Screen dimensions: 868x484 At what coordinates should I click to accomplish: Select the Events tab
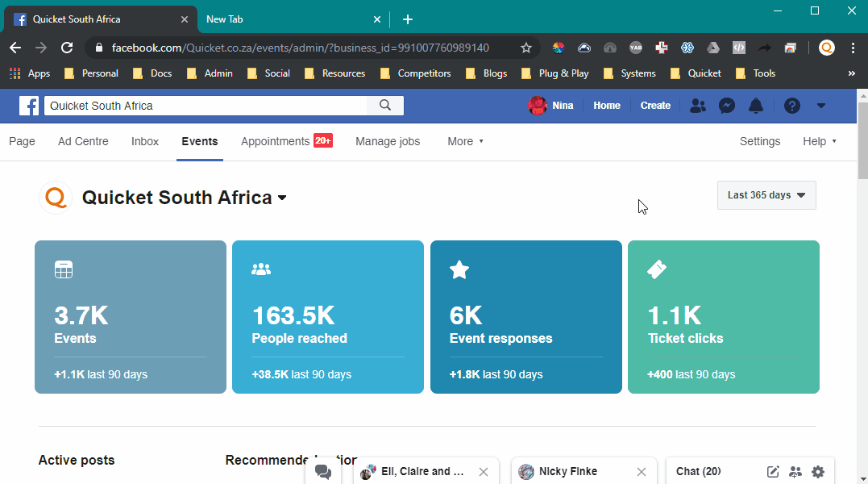(200, 141)
